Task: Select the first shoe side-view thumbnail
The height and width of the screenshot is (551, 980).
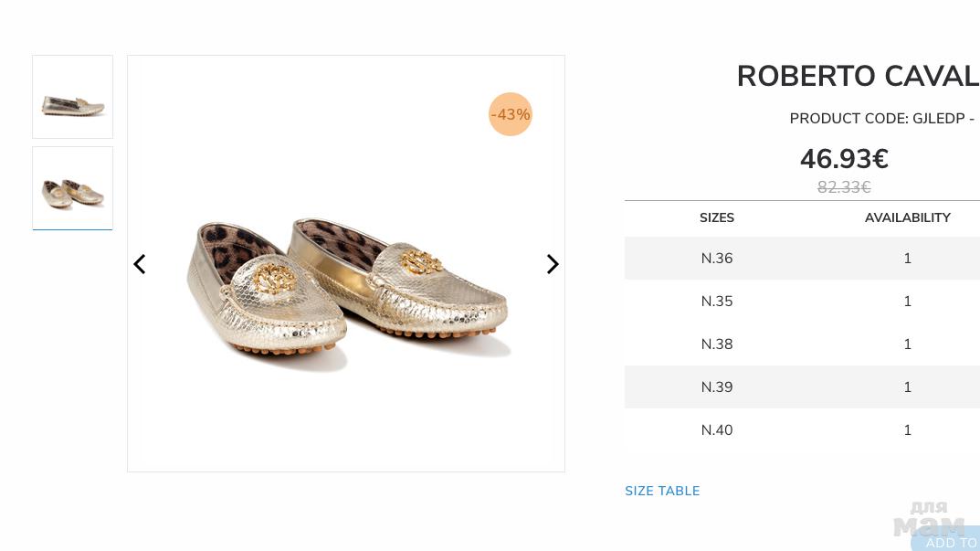Action: (73, 97)
